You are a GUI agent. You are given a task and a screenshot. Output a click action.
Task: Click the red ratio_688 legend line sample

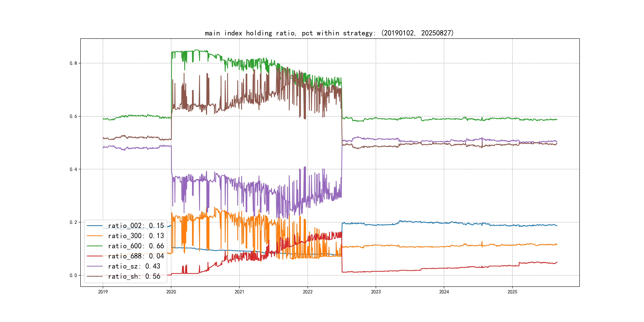pyautogui.click(x=94, y=256)
